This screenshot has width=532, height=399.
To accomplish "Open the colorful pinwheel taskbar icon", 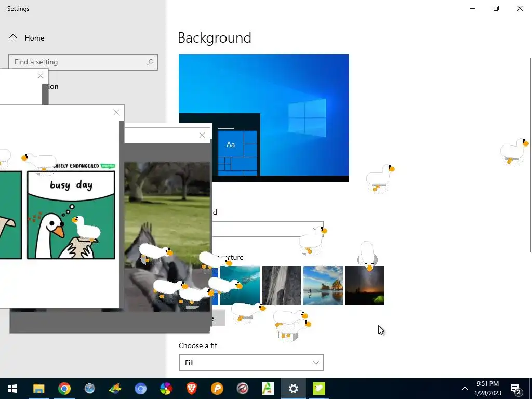I will pyautogui.click(x=166, y=389).
